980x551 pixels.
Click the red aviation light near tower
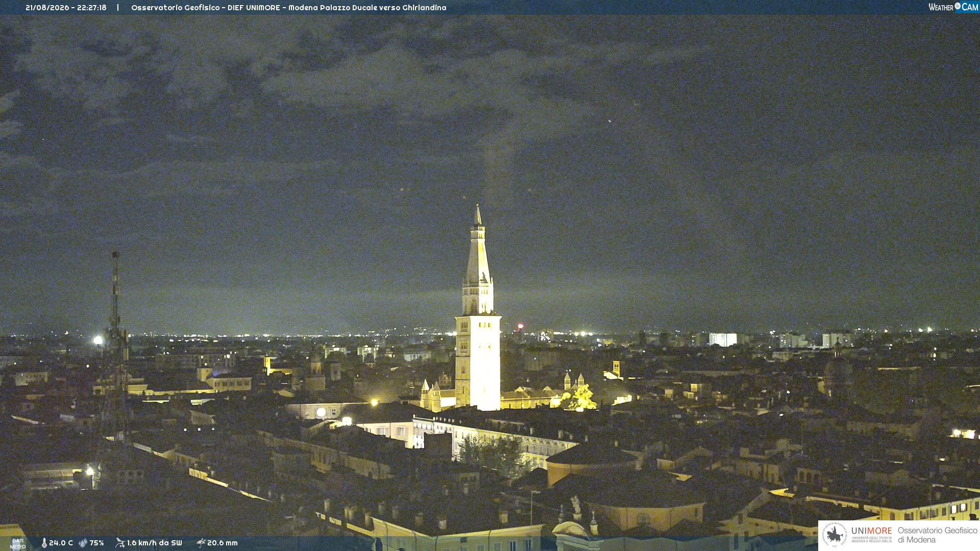pyautogui.click(x=520, y=326)
